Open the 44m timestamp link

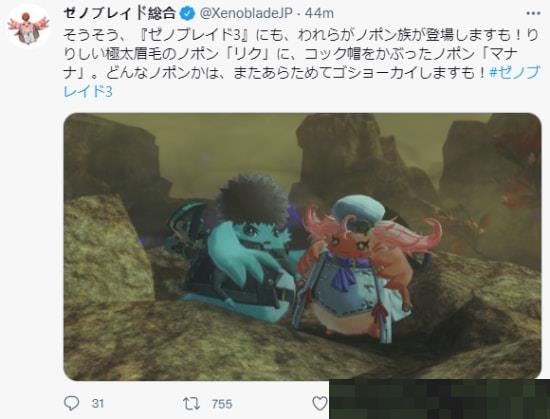(319, 14)
